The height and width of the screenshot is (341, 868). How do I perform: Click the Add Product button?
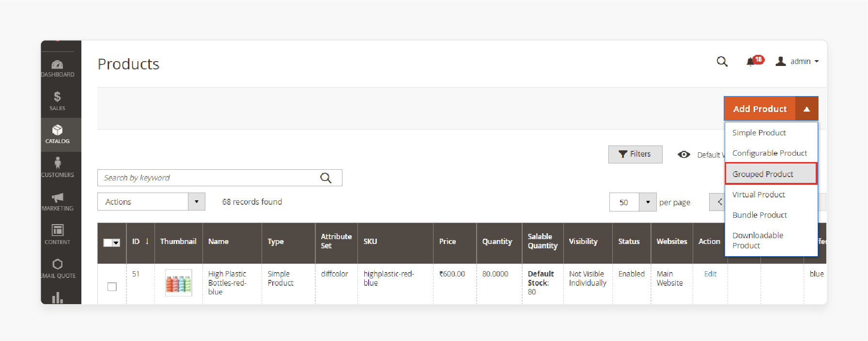point(759,109)
